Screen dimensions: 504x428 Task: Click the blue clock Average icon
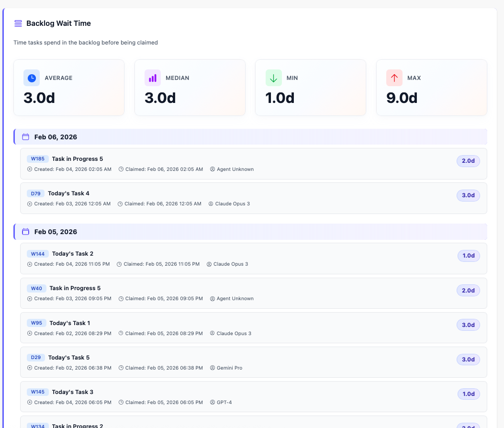pyautogui.click(x=32, y=78)
